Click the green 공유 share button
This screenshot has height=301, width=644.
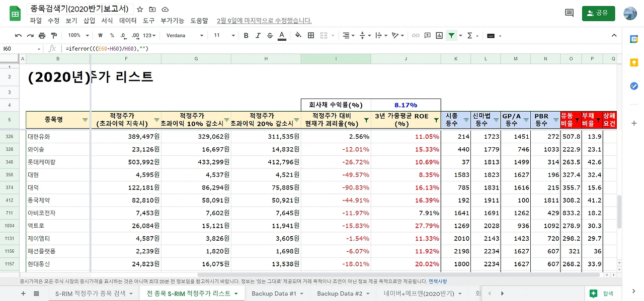click(x=598, y=13)
